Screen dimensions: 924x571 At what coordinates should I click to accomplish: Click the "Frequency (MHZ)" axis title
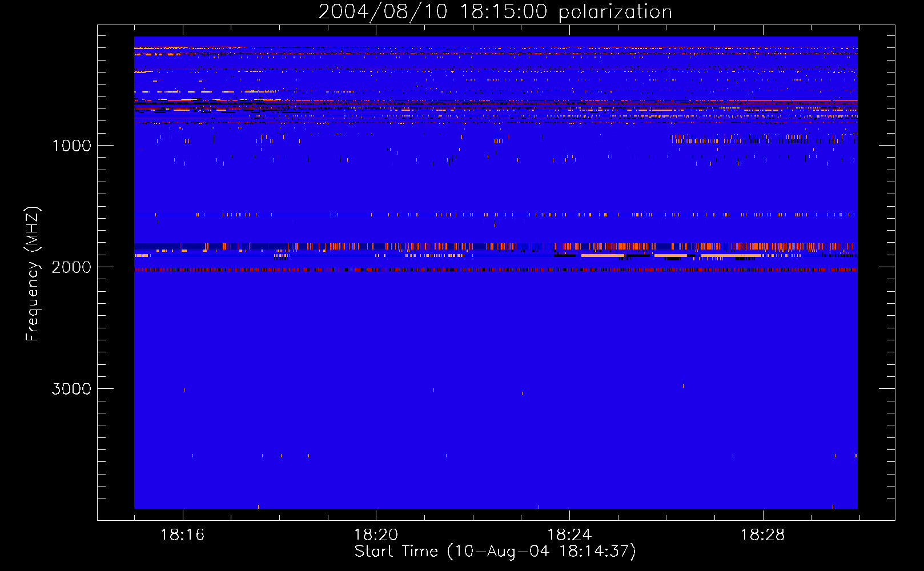[33, 274]
